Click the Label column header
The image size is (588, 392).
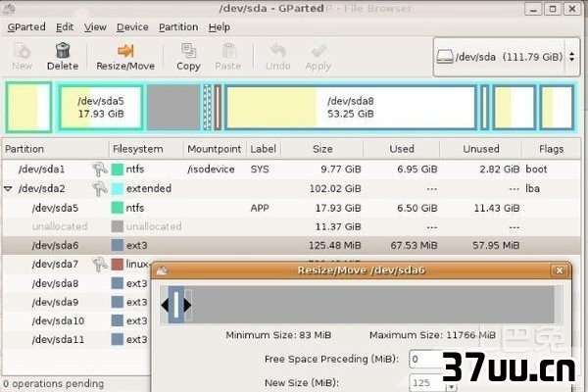264,149
